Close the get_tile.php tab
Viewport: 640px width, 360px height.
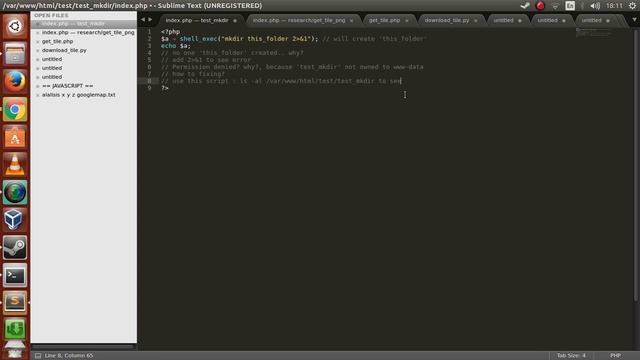click(407, 20)
